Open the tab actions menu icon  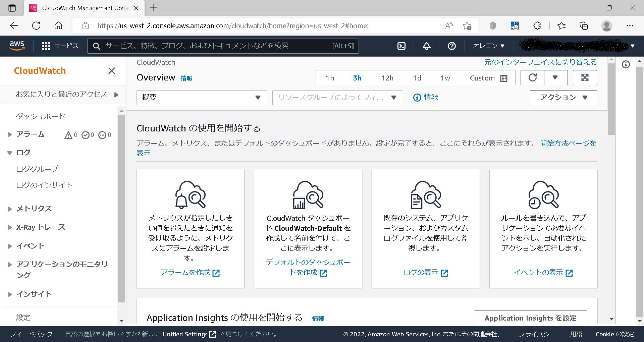[x=12, y=8]
